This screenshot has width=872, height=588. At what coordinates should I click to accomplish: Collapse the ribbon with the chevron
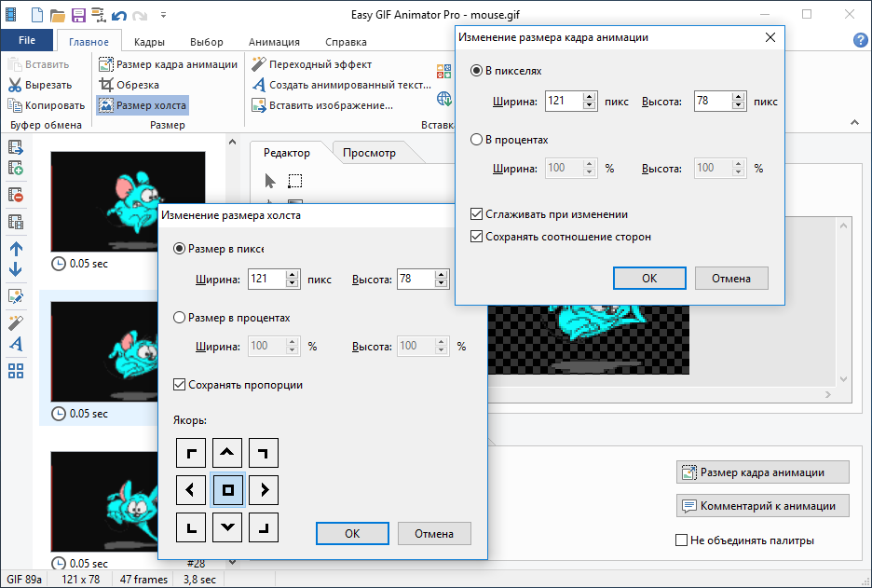click(854, 122)
